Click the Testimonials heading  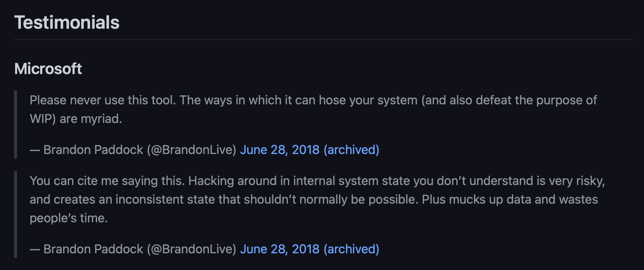pyautogui.click(x=67, y=22)
